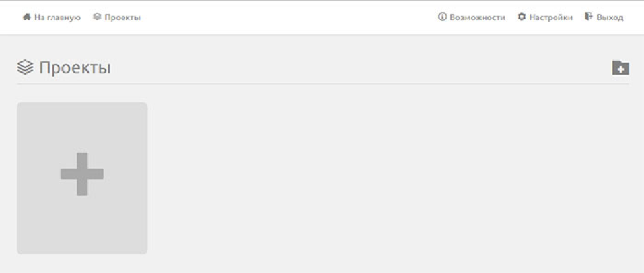Click the info circle icon beside Возможности
This screenshot has height=273, width=644.
442,17
